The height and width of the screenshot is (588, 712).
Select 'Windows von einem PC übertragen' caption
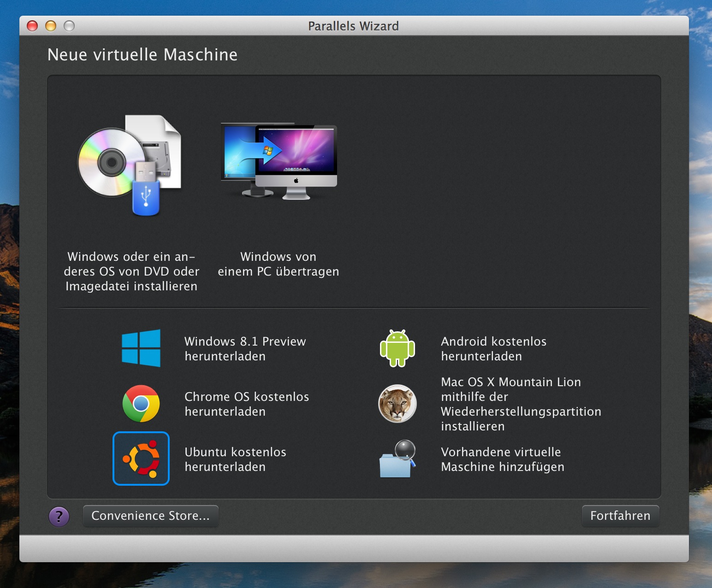coord(279,264)
